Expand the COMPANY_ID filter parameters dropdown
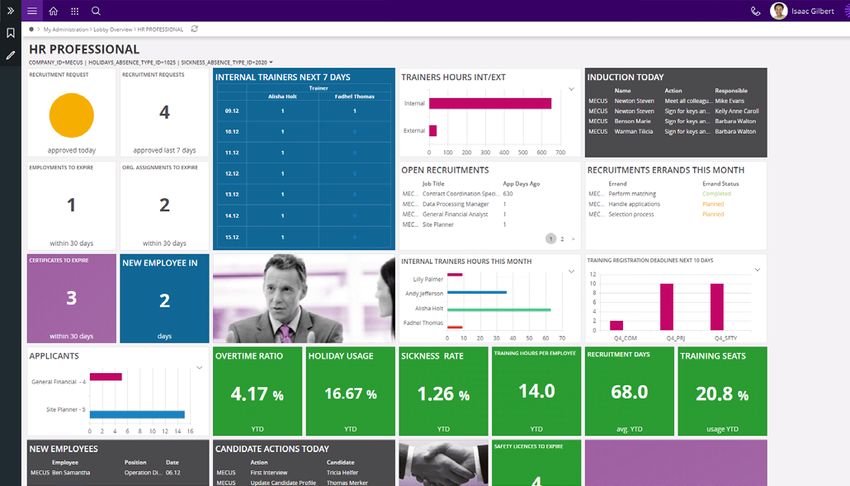The width and height of the screenshot is (850, 486). click(x=271, y=62)
